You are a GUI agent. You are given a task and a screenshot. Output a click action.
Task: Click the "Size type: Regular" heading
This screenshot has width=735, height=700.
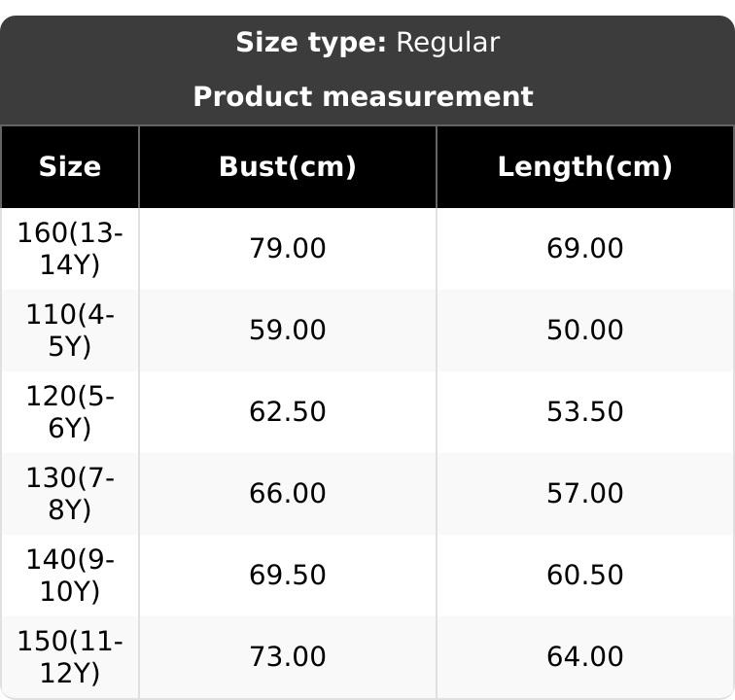pos(367,43)
